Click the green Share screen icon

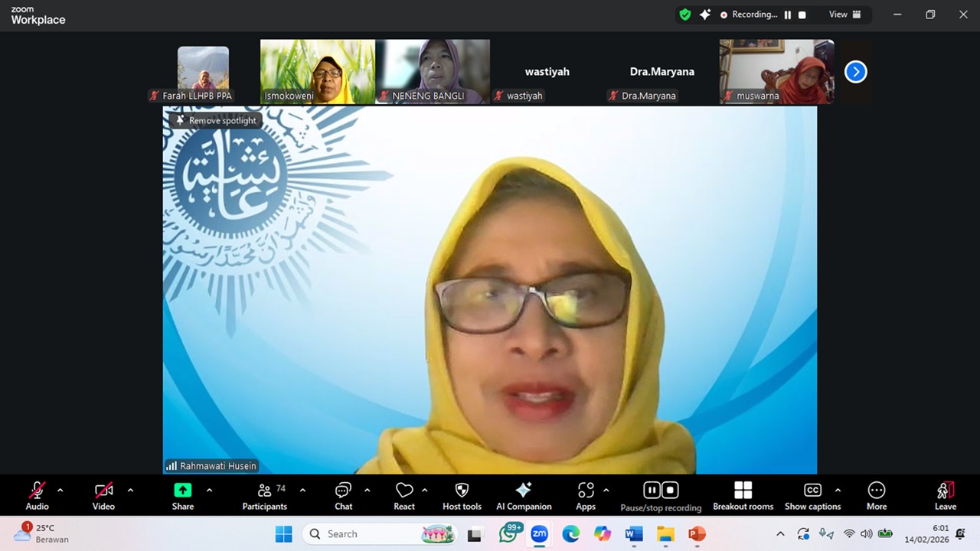pyautogui.click(x=182, y=491)
